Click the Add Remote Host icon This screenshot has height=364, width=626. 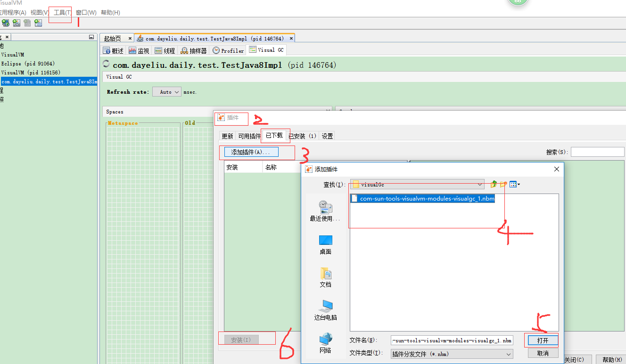pos(5,23)
